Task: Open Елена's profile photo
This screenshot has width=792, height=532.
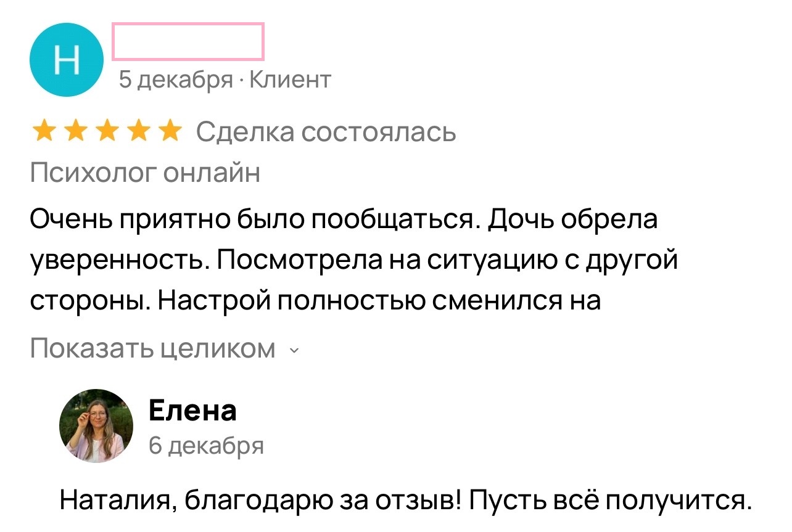Action: 96,426
